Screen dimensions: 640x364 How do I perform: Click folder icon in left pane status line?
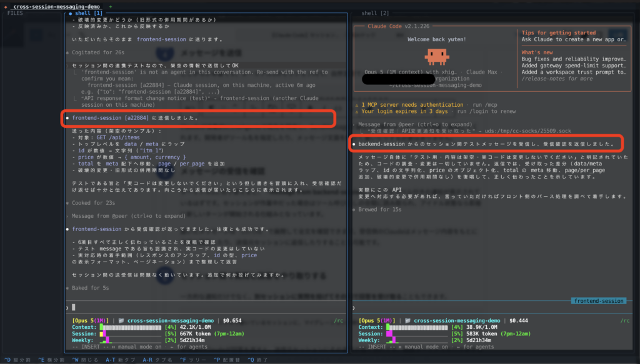pos(121,321)
